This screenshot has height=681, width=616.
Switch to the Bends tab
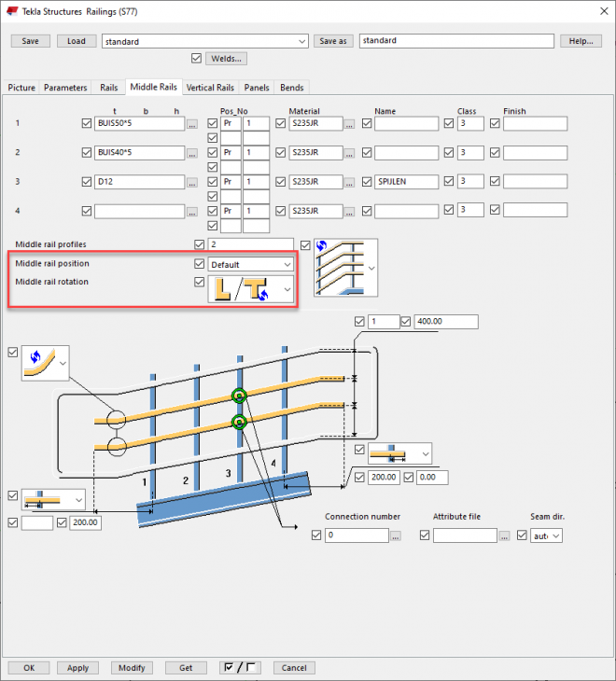[292, 88]
